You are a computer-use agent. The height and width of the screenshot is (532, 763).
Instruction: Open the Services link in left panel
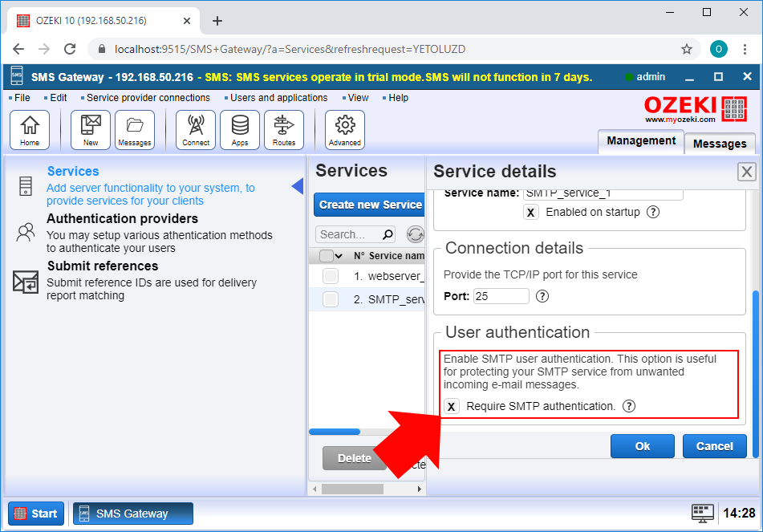[73, 172]
